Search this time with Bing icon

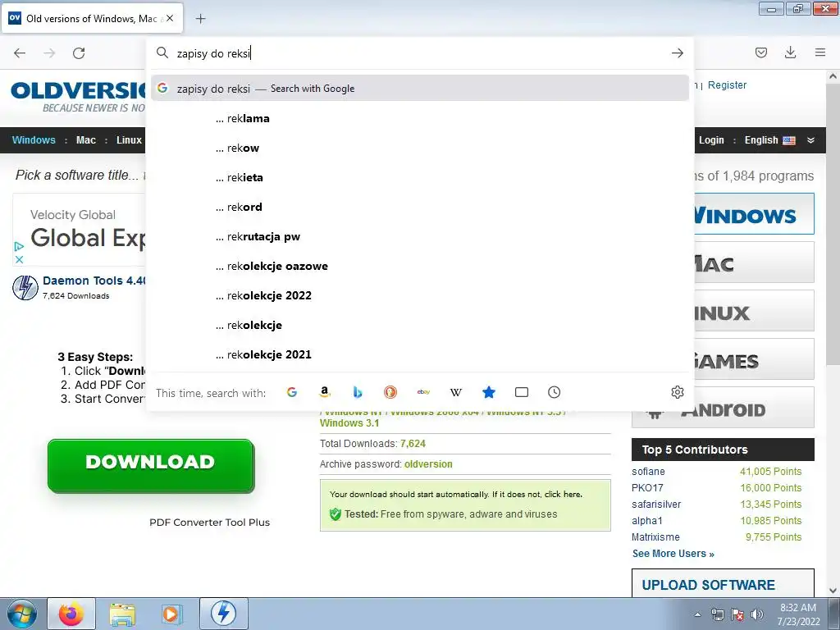click(x=358, y=392)
